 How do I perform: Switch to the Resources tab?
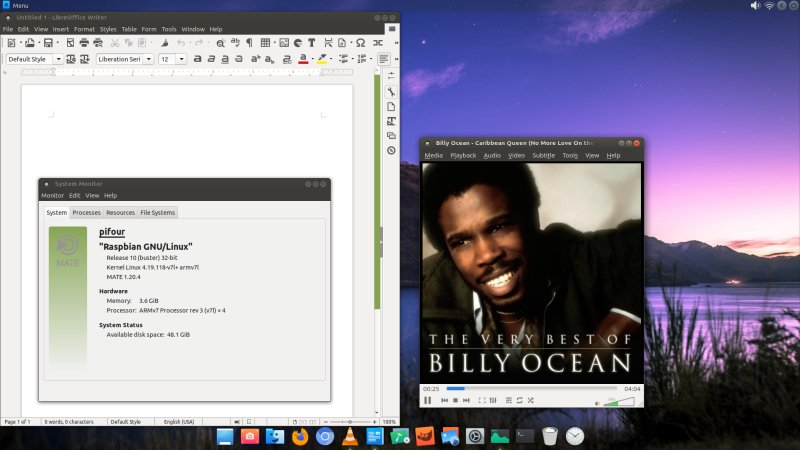[x=120, y=212]
